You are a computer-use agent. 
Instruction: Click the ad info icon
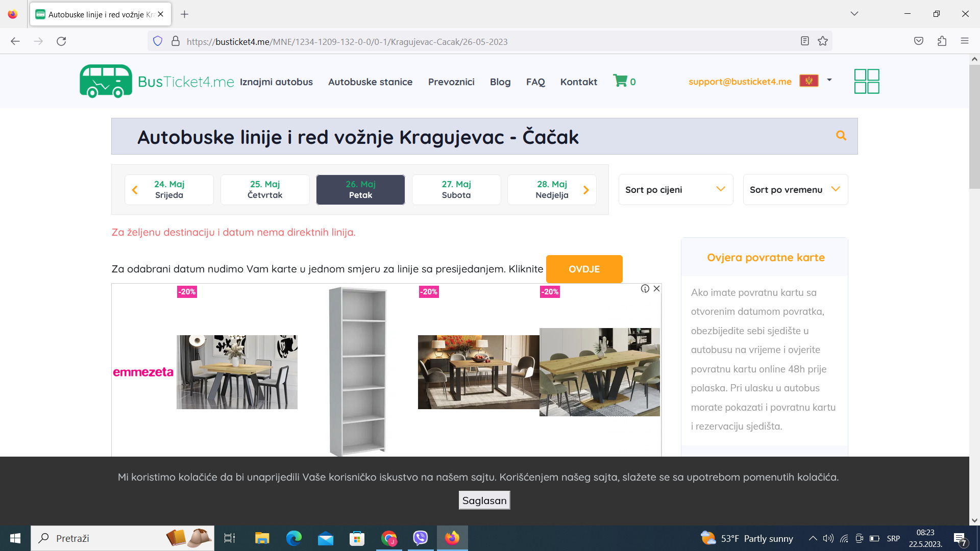645,289
